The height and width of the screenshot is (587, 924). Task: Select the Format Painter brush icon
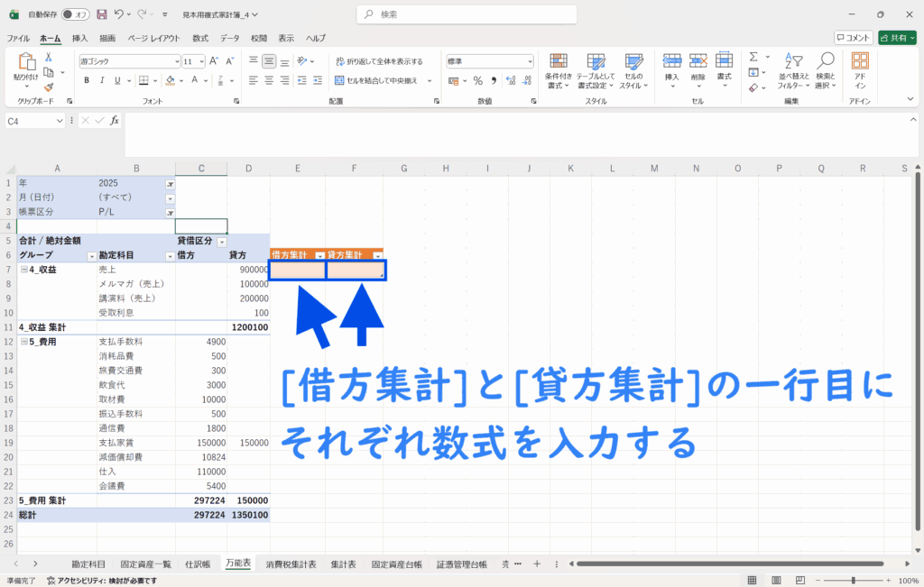point(49,87)
